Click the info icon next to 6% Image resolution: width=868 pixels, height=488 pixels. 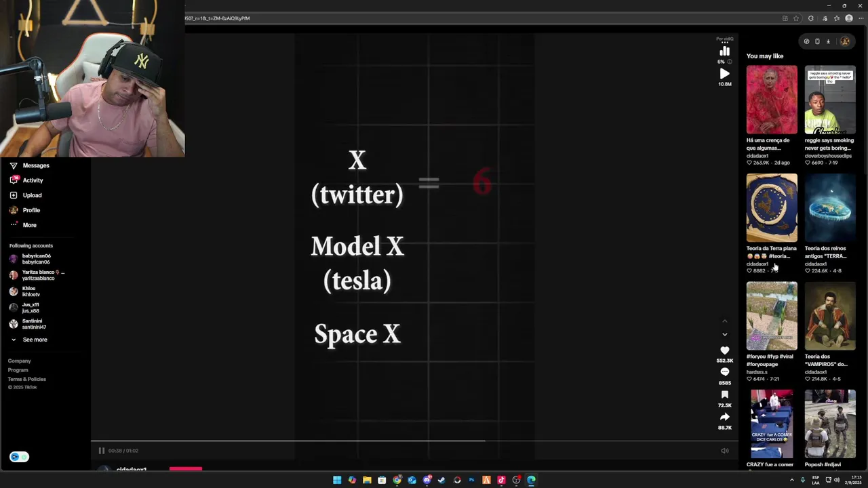tap(730, 62)
